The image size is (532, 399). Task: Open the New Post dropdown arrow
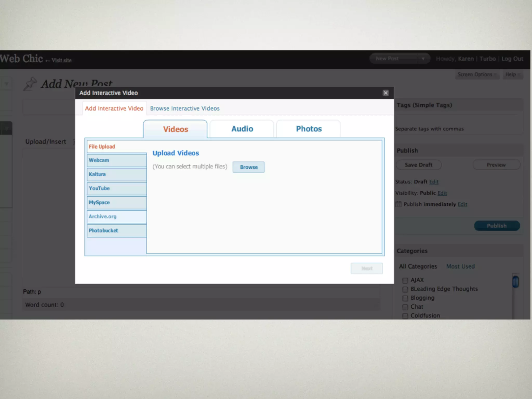click(x=423, y=59)
